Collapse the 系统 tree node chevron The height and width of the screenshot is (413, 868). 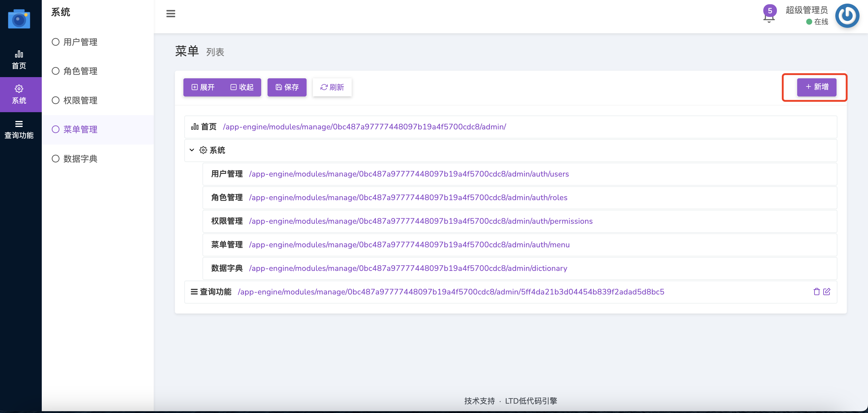point(192,150)
